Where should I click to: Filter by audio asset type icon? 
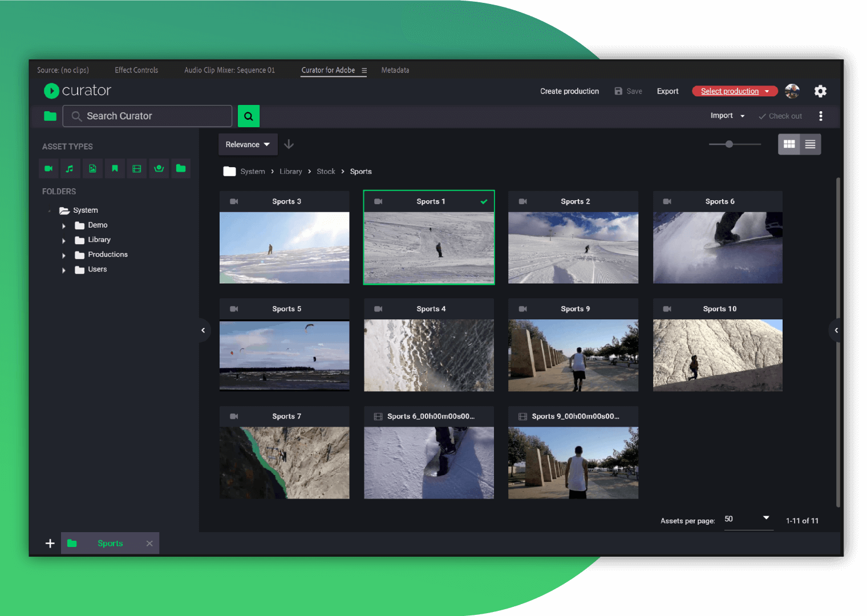coord(70,168)
